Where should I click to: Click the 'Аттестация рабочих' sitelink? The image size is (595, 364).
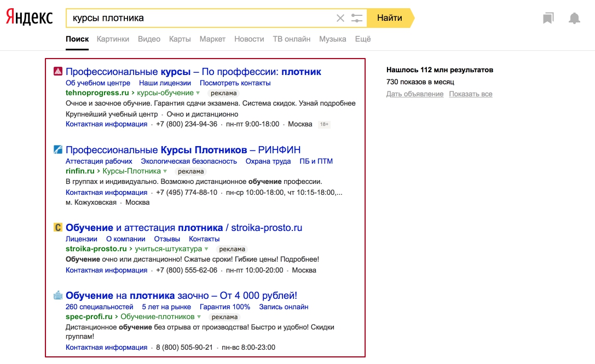(x=99, y=161)
